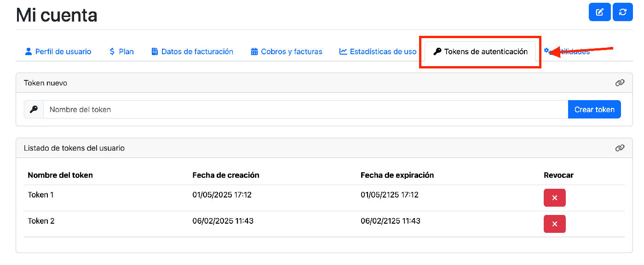Click the user icon on Perfil de usuario
Viewport: 644px width, 265px height.
29,51
